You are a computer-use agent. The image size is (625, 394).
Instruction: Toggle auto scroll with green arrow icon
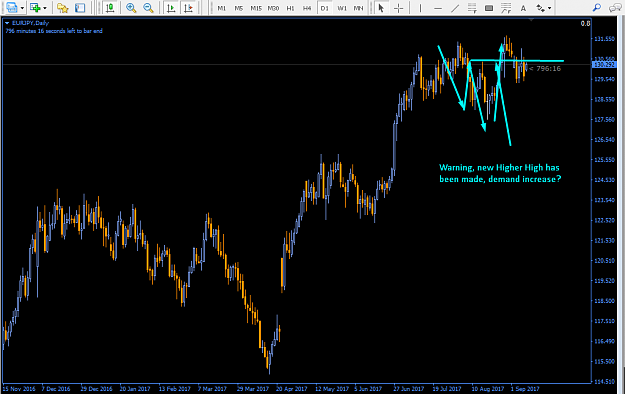pyautogui.click(x=171, y=8)
